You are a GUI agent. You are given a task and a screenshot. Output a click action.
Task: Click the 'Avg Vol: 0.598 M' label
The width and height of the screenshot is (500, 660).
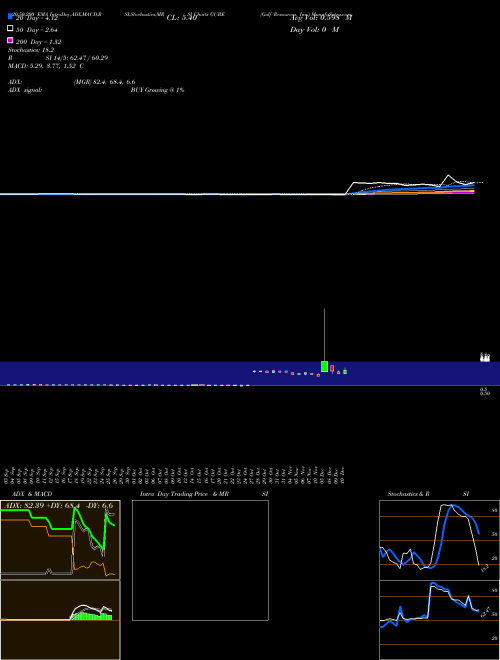click(x=321, y=18)
